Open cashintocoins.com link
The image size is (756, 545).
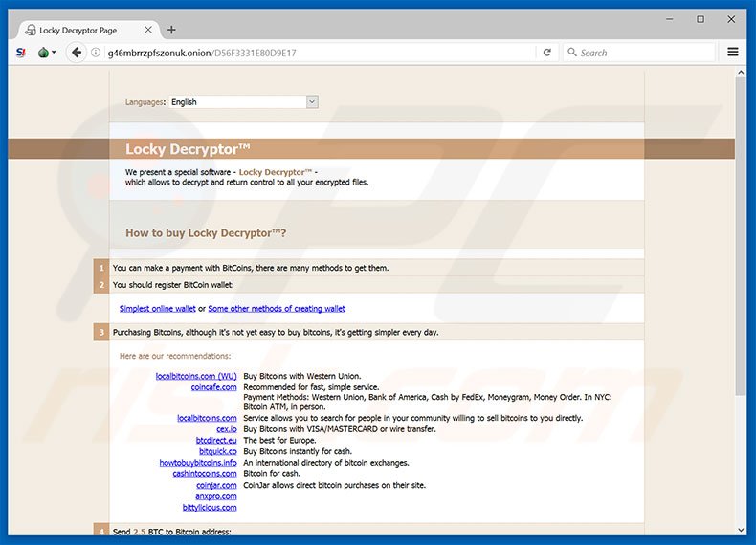point(205,473)
